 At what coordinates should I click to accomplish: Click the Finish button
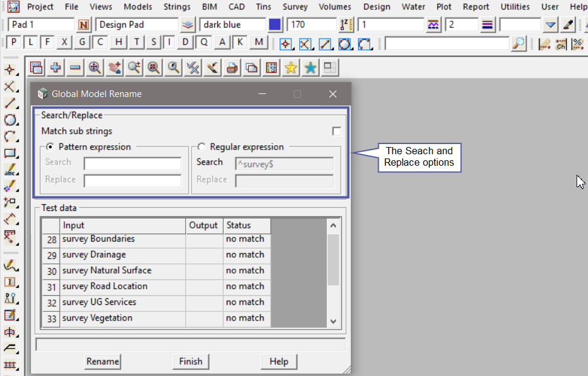191,362
